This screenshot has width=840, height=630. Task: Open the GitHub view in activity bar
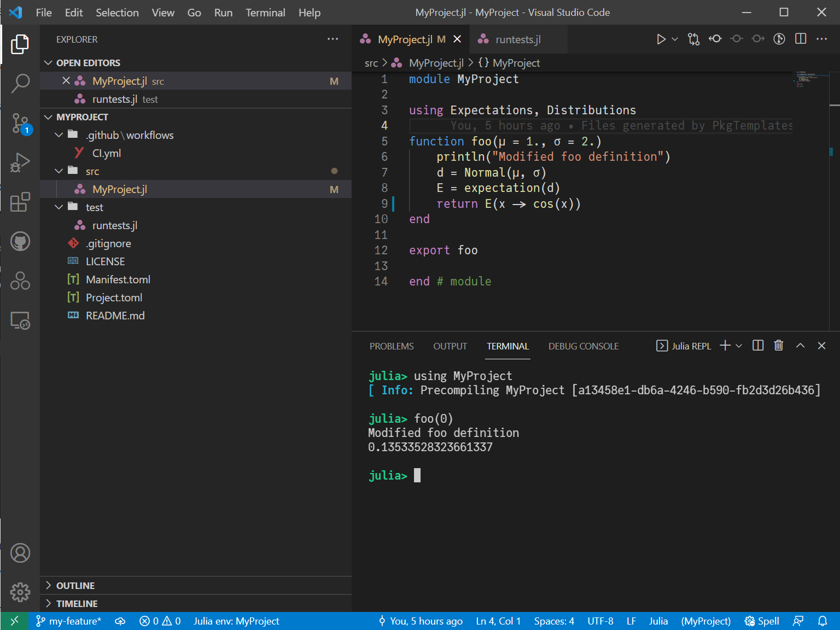coord(20,241)
